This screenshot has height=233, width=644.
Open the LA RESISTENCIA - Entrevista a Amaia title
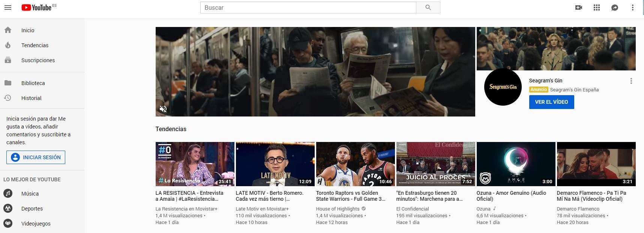pos(189,196)
